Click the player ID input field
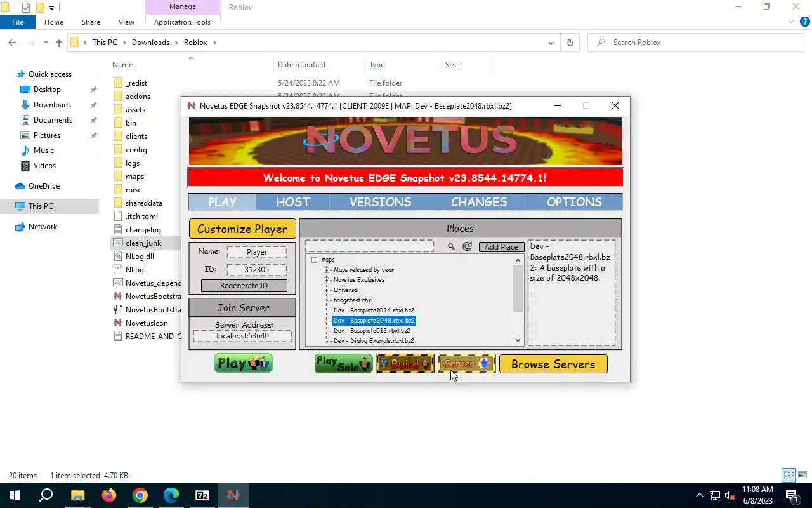Screen dimensions: 812x508 257,270
